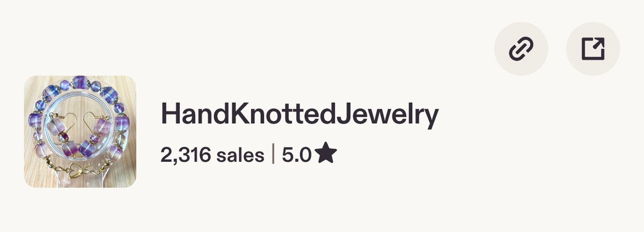The height and width of the screenshot is (232, 644).
Task: Click the arrow-out-of-box symbol
Action: [x=593, y=49]
